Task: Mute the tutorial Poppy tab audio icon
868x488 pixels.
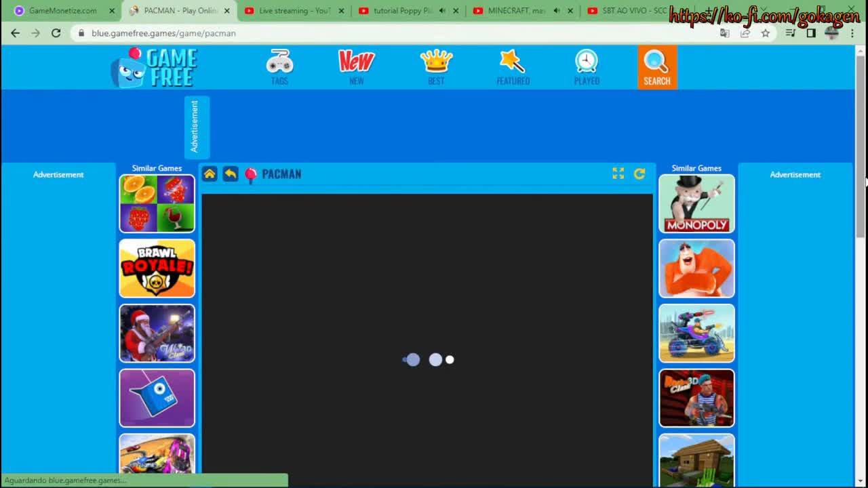Action: pos(442,11)
